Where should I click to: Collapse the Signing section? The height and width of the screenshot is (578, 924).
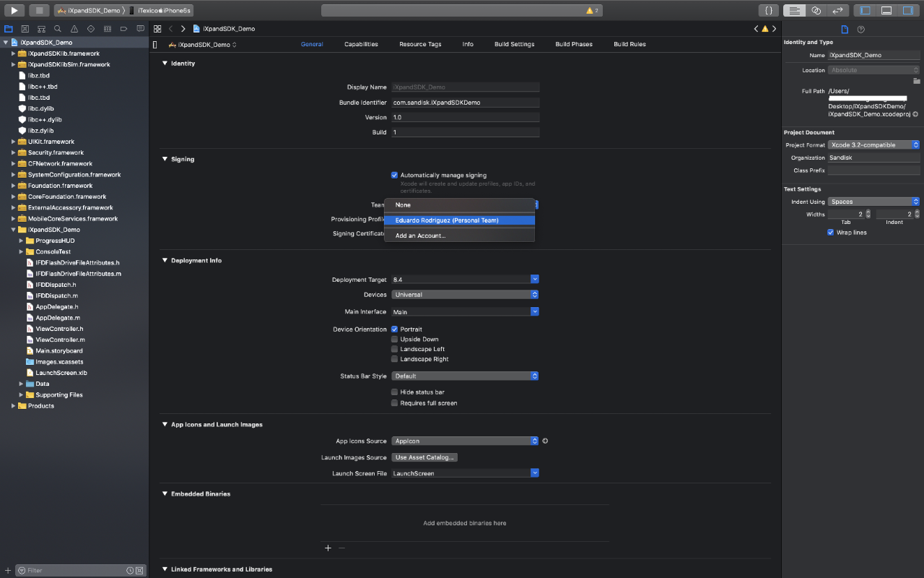click(x=165, y=159)
